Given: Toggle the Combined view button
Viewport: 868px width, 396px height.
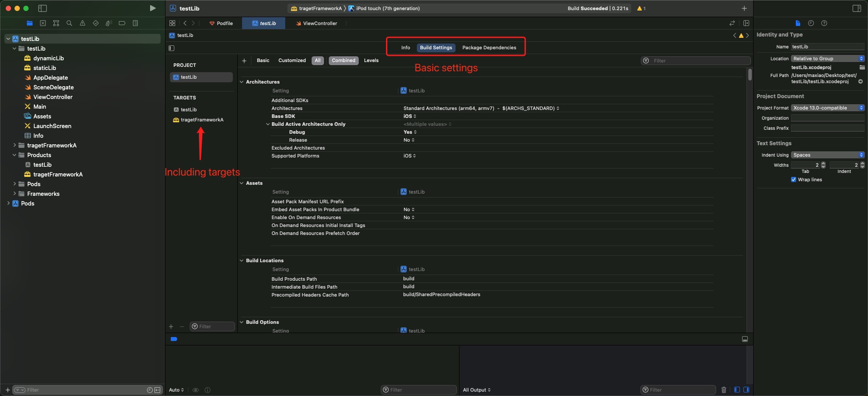Looking at the screenshot, I should (343, 61).
